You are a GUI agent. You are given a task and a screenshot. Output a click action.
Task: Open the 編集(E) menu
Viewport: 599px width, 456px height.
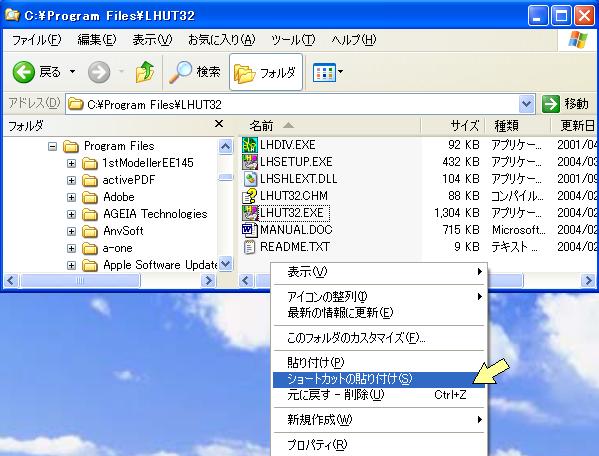coord(97,39)
